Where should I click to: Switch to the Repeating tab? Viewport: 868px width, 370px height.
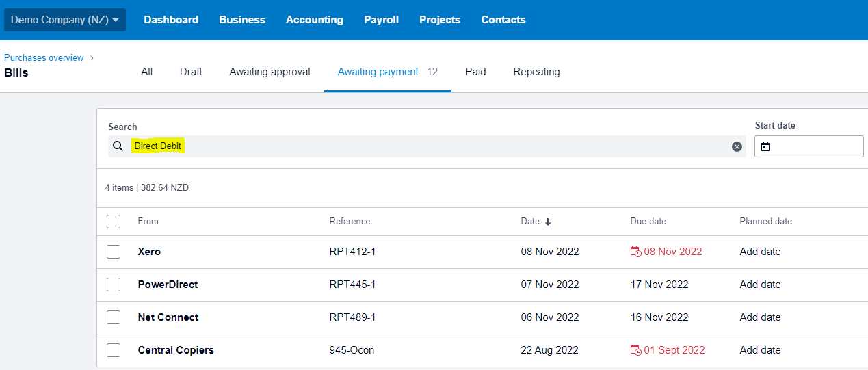click(x=536, y=72)
